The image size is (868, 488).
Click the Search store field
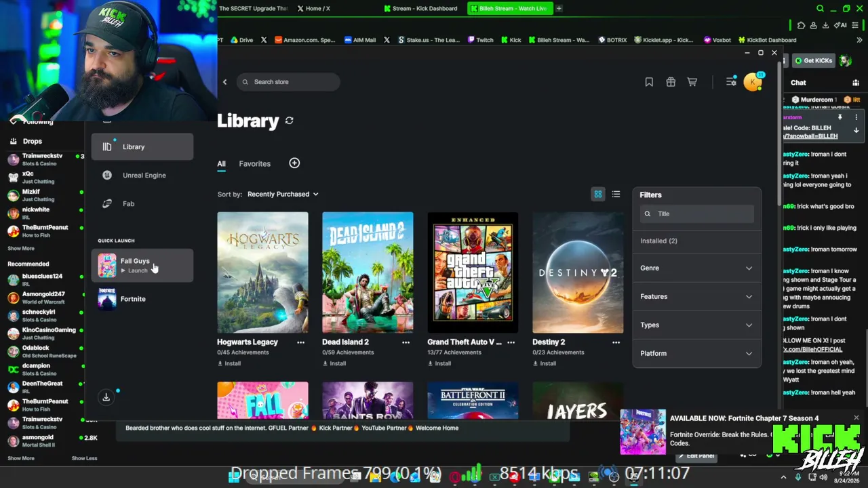288,82
